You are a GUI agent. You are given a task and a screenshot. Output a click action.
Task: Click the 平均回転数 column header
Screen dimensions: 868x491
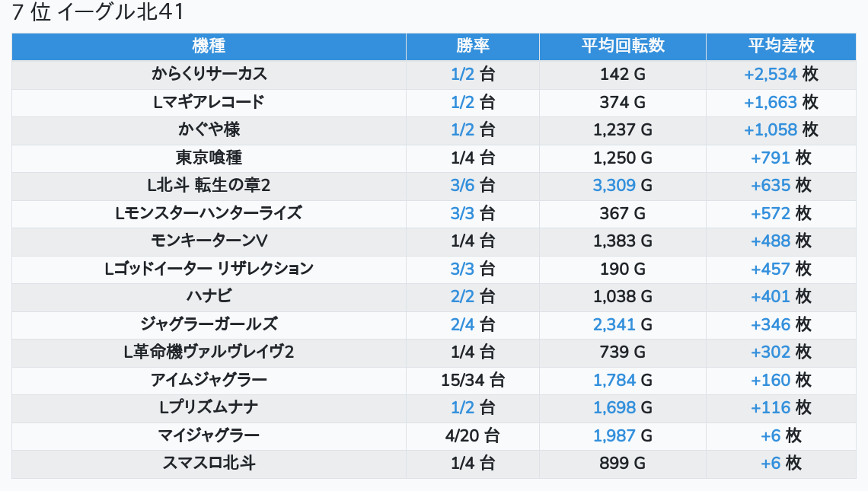622,46
